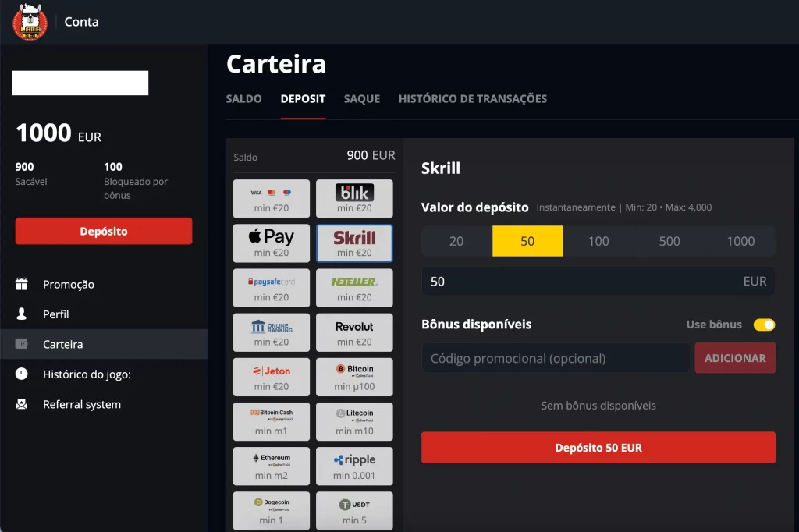Choose Bitcoin Cash payment method
The image size is (799, 532).
[x=271, y=421]
